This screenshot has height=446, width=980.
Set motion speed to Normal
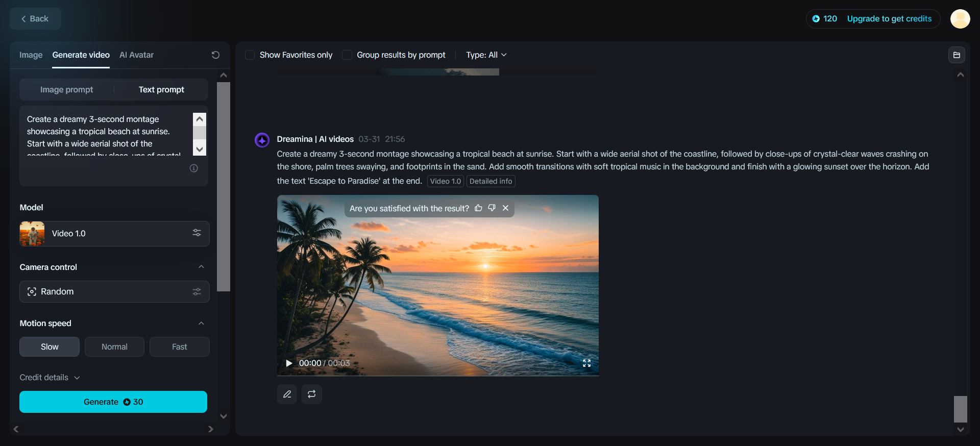(x=114, y=346)
